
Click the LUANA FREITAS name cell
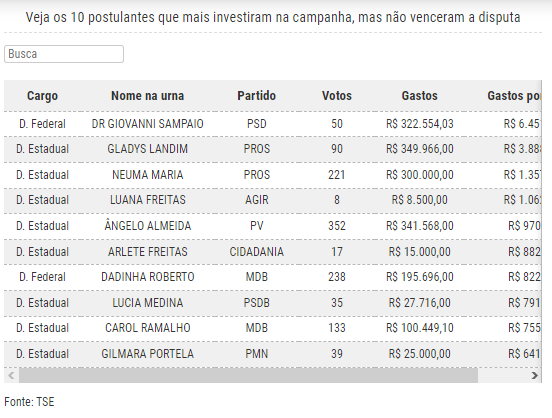(x=148, y=200)
